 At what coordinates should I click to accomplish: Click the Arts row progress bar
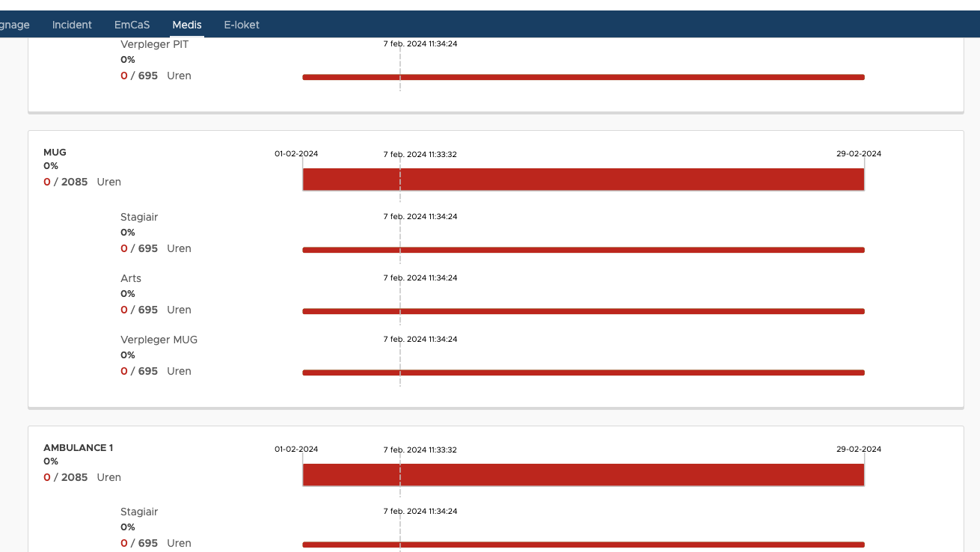[x=583, y=311]
